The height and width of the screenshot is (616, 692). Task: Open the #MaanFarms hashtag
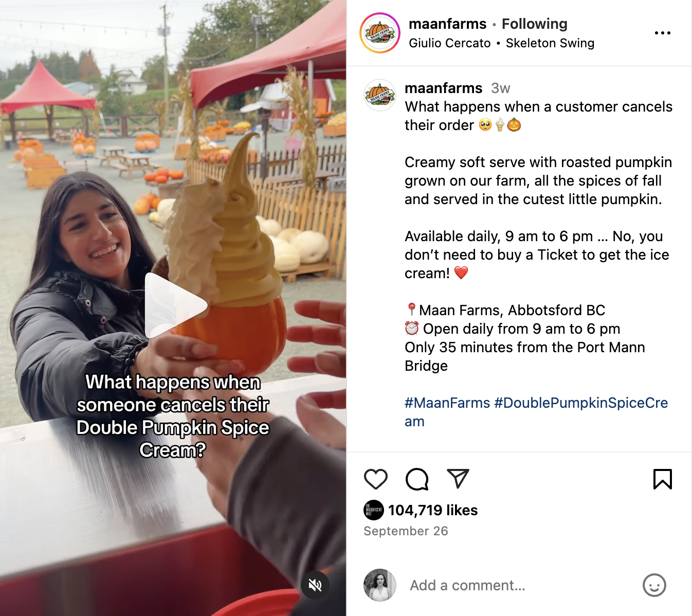[x=447, y=403]
